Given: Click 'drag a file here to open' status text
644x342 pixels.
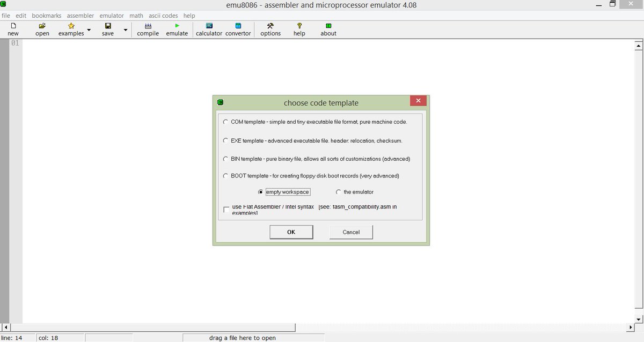Looking at the screenshot, I should pos(243,338).
